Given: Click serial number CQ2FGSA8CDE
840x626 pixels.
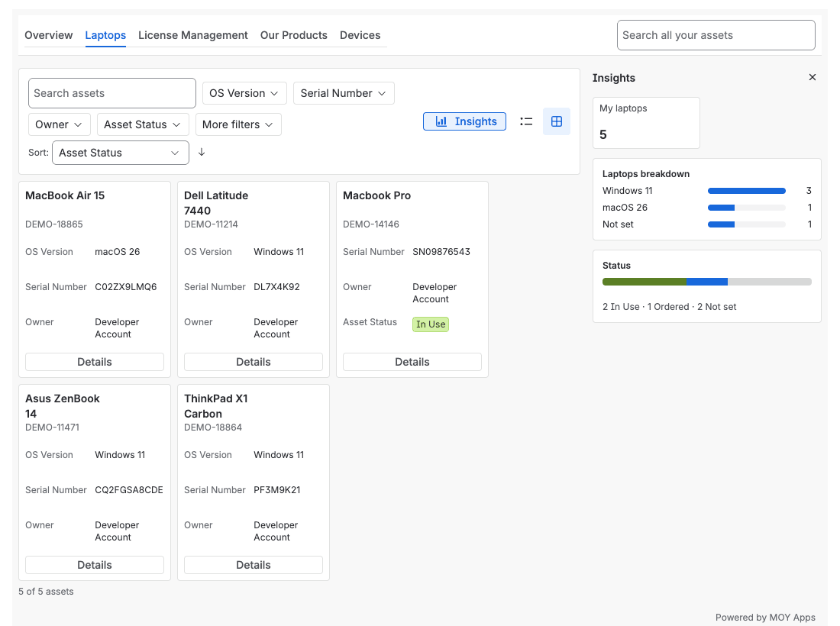Looking at the screenshot, I should (x=129, y=490).
